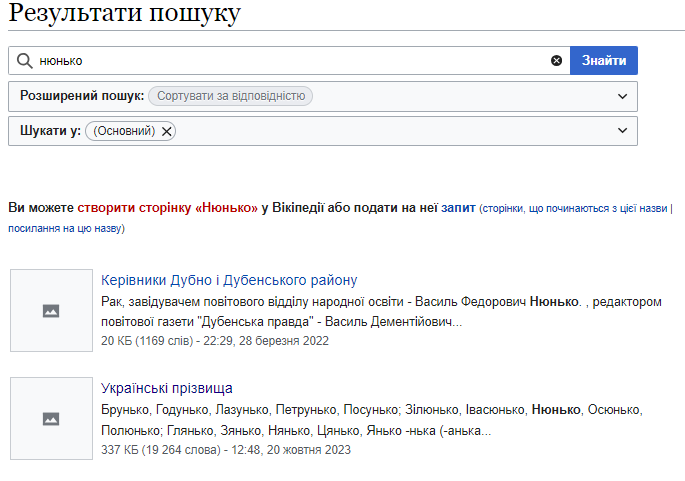Click the image placeholder for Українські прізвища
The width and height of the screenshot is (685, 481).
[x=51, y=418]
